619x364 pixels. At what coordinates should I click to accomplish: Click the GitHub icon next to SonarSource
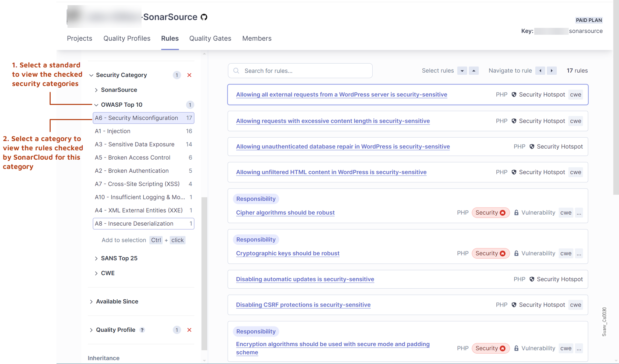204,17
